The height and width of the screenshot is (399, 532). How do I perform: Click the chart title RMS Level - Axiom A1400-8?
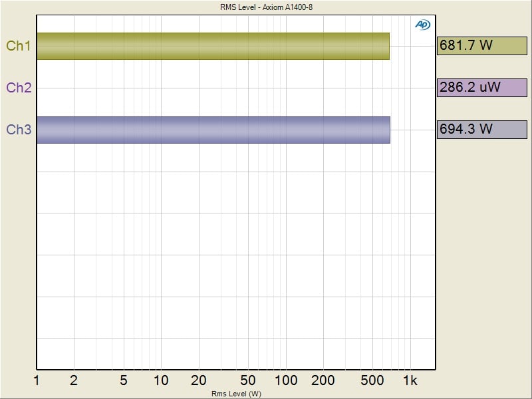click(x=266, y=7)
